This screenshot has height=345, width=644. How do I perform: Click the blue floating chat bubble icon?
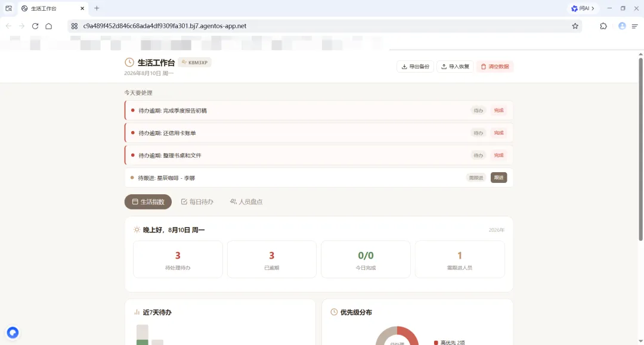(x=13, y=332)
